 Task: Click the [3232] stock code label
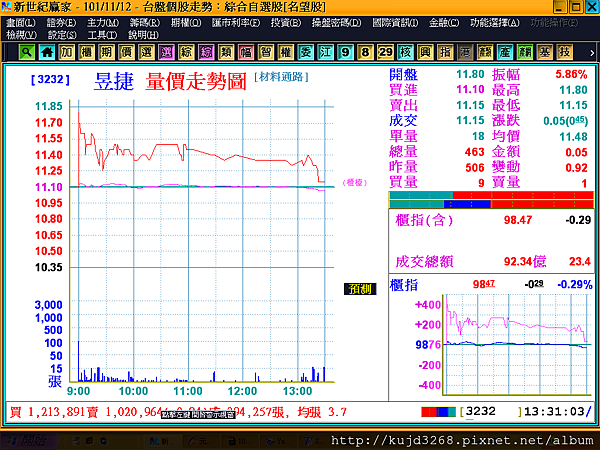50,80
